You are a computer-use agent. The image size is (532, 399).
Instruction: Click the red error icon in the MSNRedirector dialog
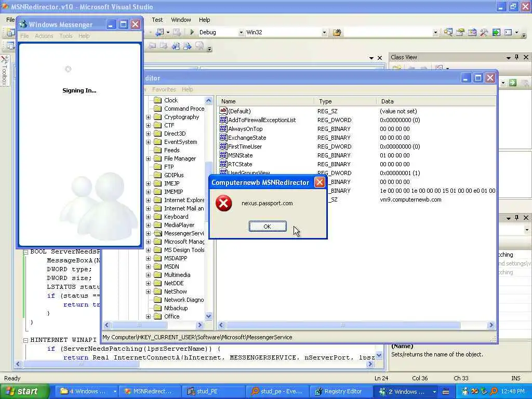(224, 203)
